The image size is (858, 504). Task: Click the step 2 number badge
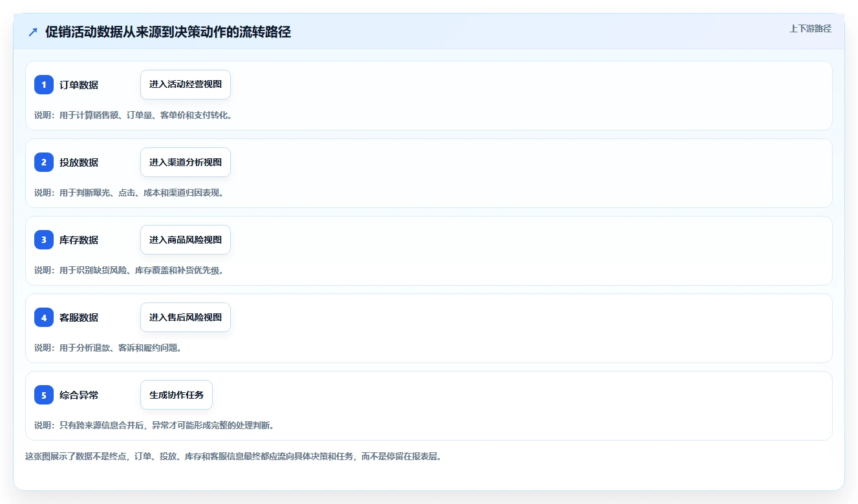pyautogui.click(x=44, y=162)
